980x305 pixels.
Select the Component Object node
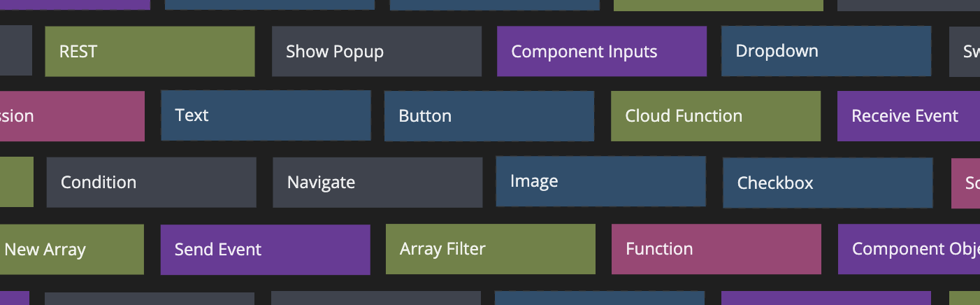(909, 249)
